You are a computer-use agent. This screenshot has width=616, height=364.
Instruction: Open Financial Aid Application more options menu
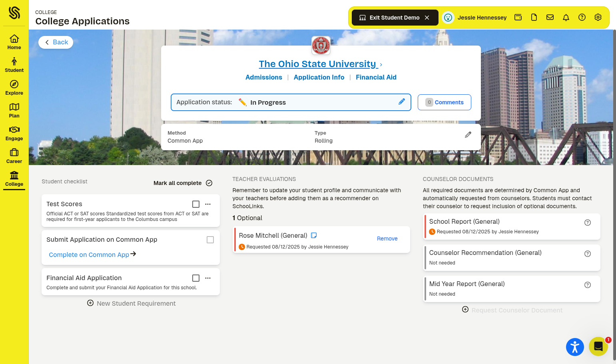coord(208,278)
